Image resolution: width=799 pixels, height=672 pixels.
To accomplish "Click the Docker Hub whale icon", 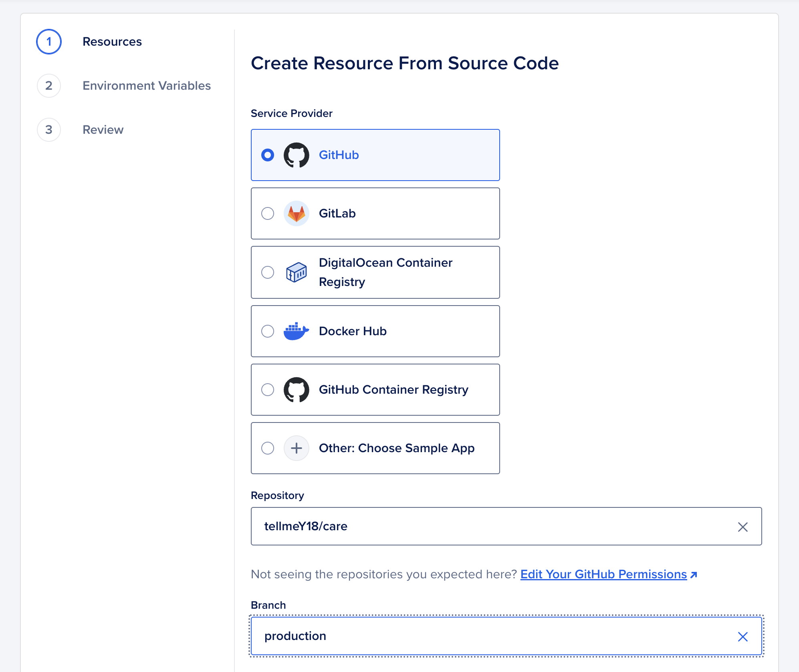I will pos(297,331).
